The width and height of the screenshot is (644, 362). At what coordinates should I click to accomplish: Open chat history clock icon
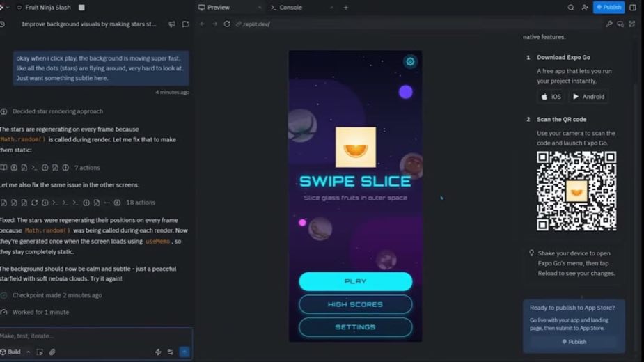pyautogui.click(x=3, y=24)
